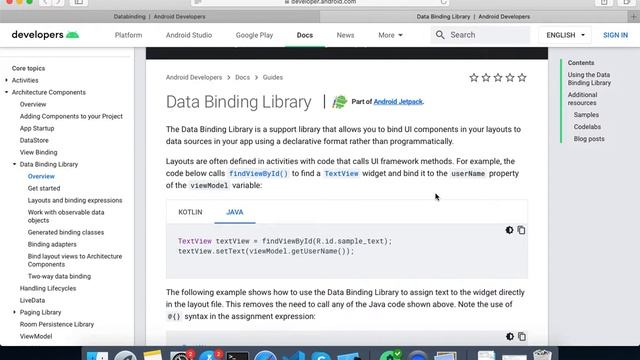The image size is (640, 360).
Task: Open App Startup in sidebar
Action: click(x=37, y=128)
